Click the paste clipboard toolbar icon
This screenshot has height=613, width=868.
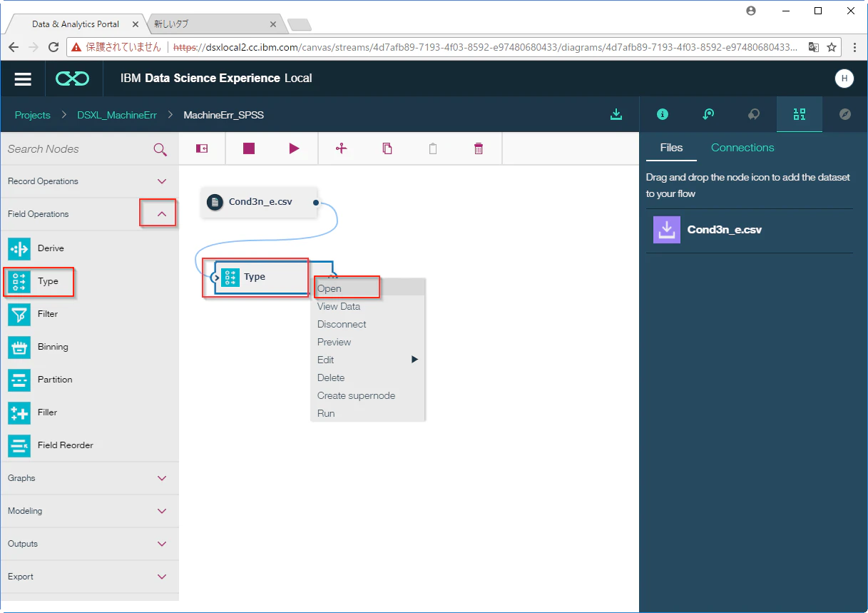433,148
